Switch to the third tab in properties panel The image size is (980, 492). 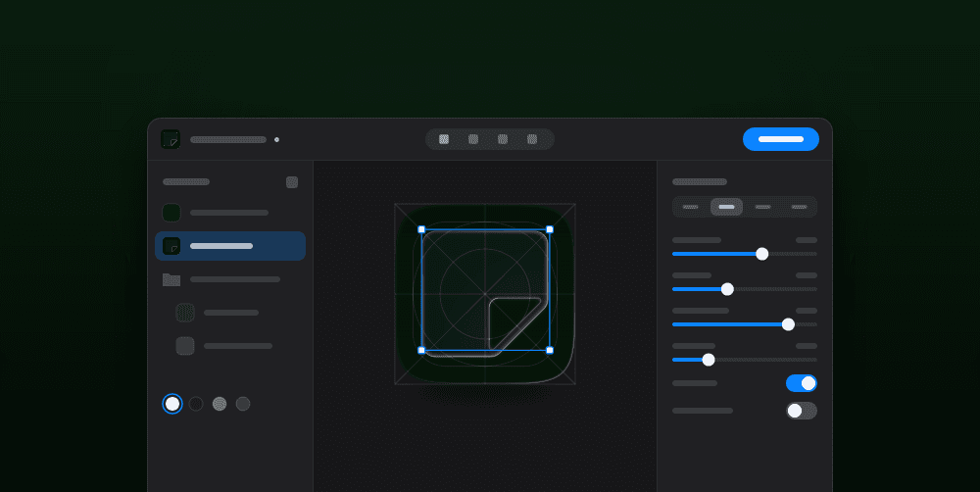point(763,207)
